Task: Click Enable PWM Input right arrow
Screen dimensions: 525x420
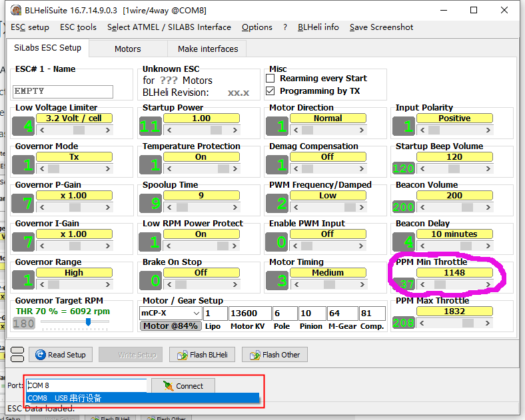Action: point(361,246)
